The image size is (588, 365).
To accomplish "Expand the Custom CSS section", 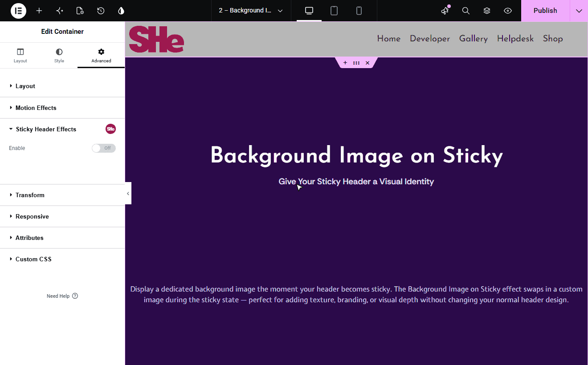I will [x=62, y=259].
